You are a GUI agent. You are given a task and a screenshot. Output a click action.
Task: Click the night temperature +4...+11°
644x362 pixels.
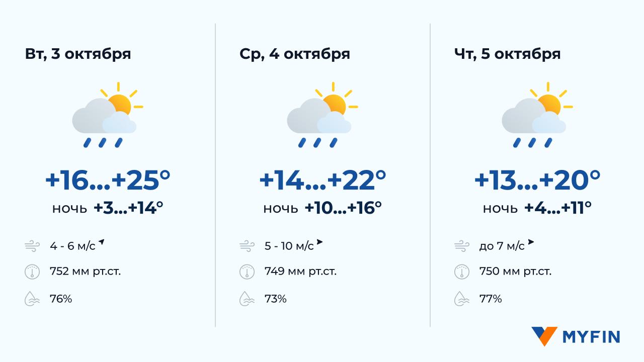pyautogui.click(x=557, y=208)
